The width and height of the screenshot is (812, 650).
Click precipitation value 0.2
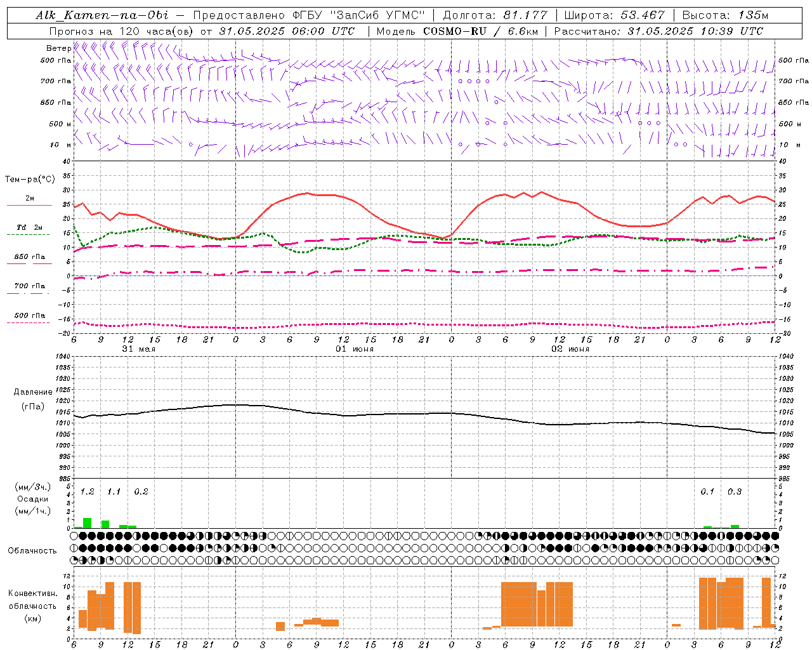point(141,492)
